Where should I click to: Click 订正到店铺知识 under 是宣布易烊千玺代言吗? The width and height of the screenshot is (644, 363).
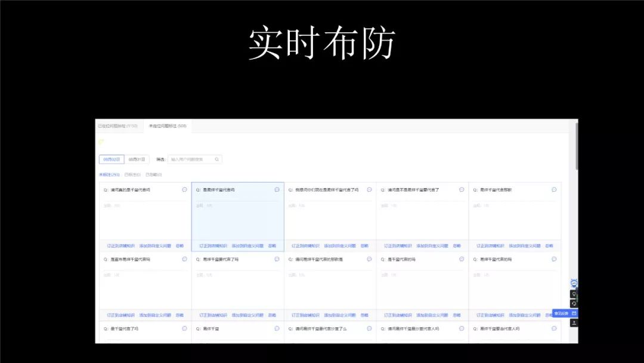tap(120, 315)
